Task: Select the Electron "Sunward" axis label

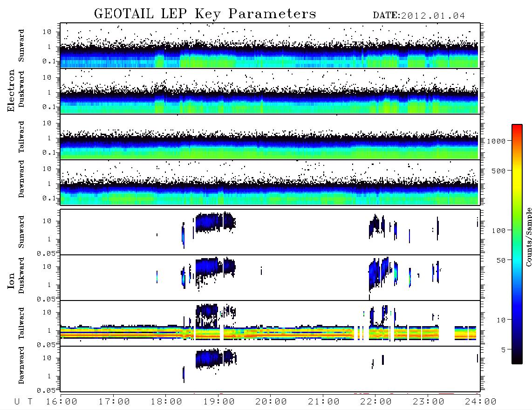Action: pos(21,46)
